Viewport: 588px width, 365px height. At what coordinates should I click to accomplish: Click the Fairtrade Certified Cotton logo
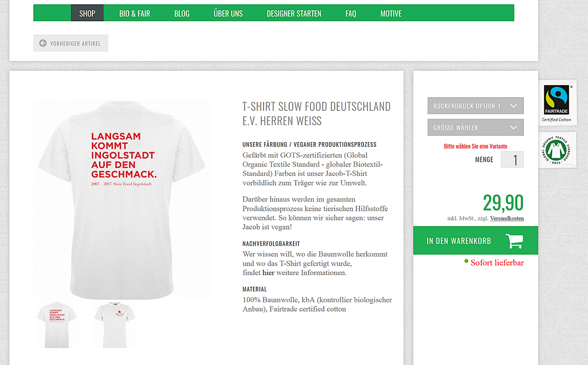pos(557,103)
